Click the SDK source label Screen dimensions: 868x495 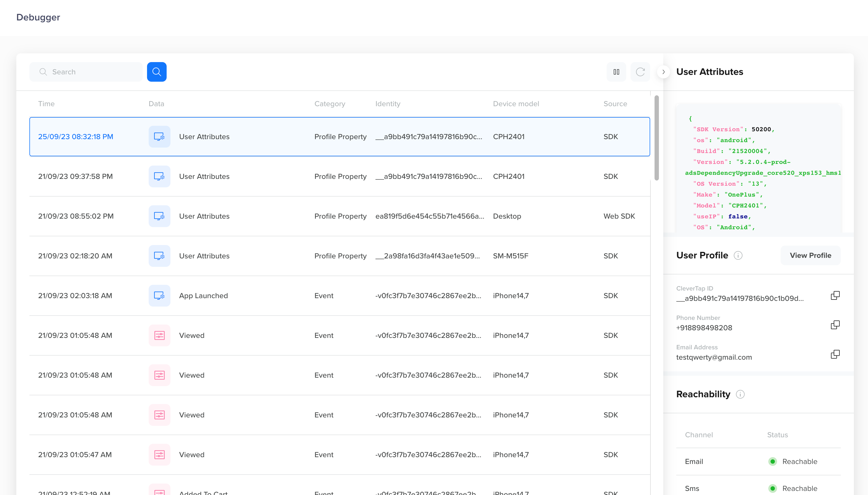610,137
